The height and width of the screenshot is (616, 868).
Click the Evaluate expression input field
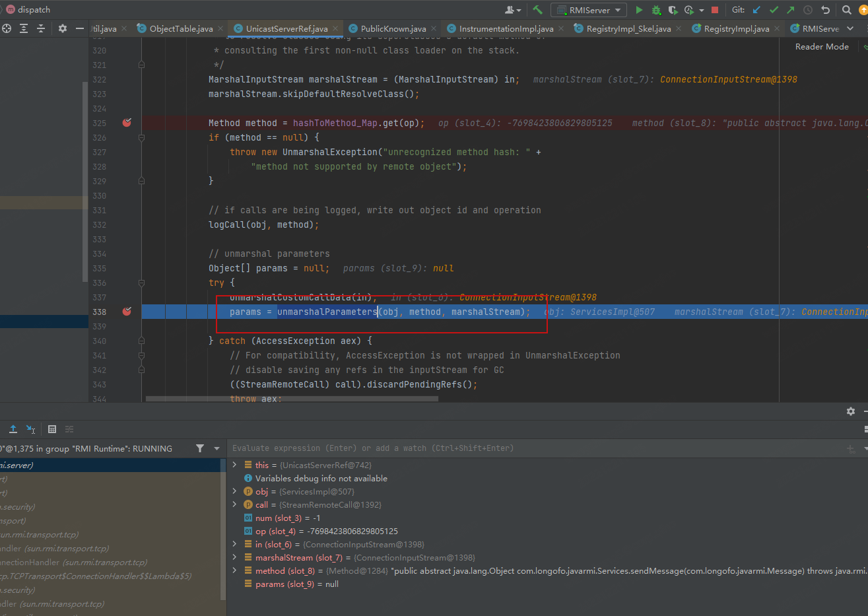coord(535,448)
